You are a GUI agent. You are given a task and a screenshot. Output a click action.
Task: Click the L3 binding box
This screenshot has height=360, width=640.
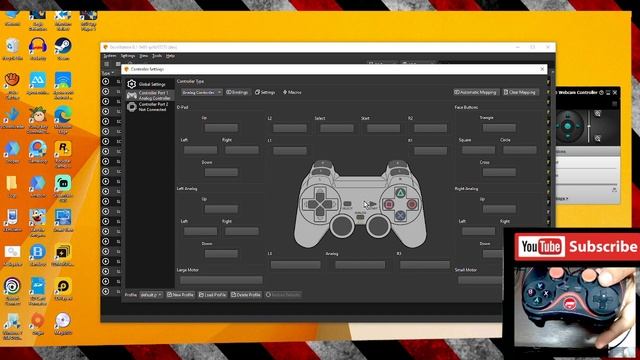click(x=296, y=265)
